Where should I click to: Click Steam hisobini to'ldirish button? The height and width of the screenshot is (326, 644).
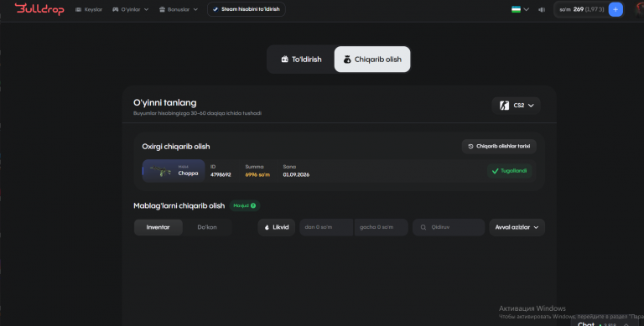point(247,9)
